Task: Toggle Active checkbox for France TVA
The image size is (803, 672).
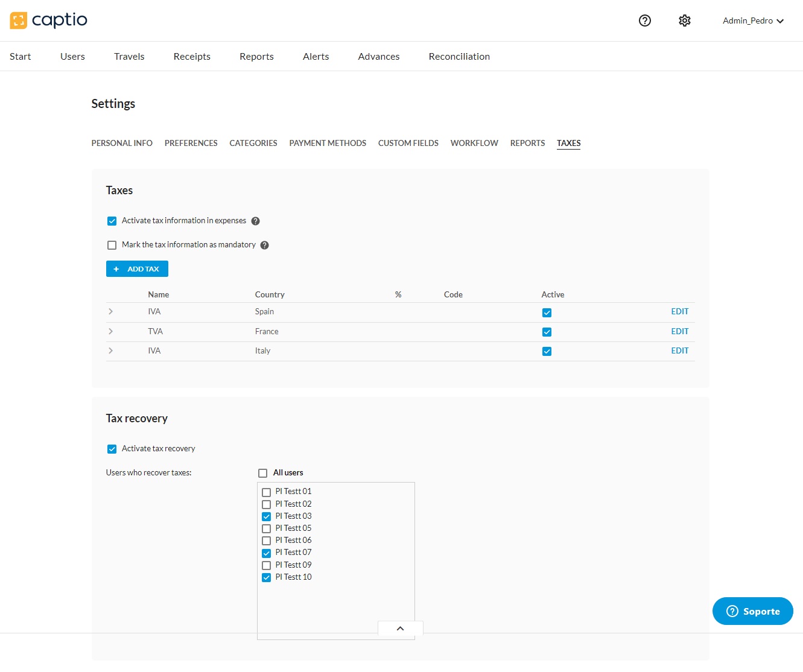Action: pyautogui.click(x=547, y=332)
